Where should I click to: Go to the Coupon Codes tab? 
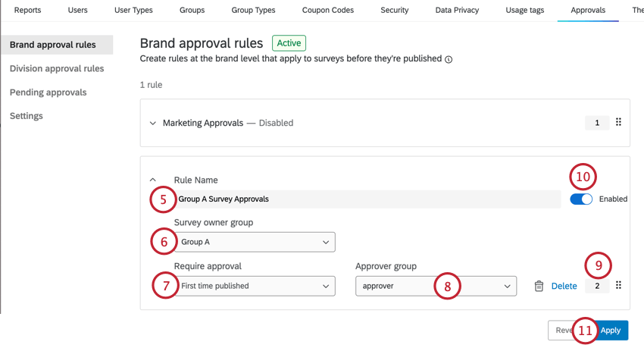point(328,11)
